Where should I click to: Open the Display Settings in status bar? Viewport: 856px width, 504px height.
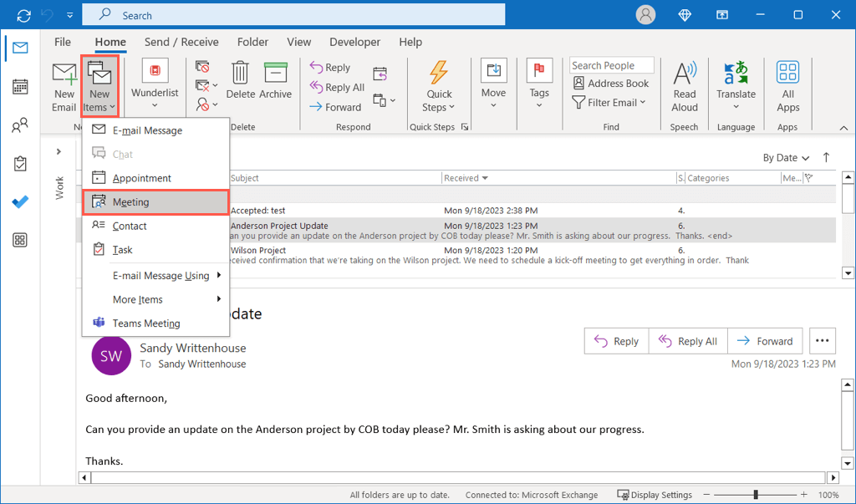655,495
